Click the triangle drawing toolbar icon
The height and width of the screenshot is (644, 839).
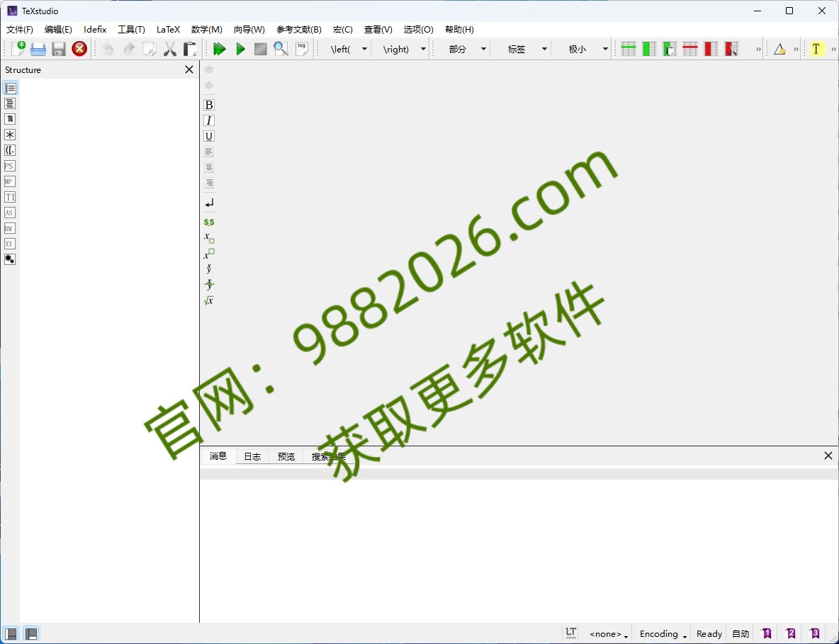click(779, 49)
